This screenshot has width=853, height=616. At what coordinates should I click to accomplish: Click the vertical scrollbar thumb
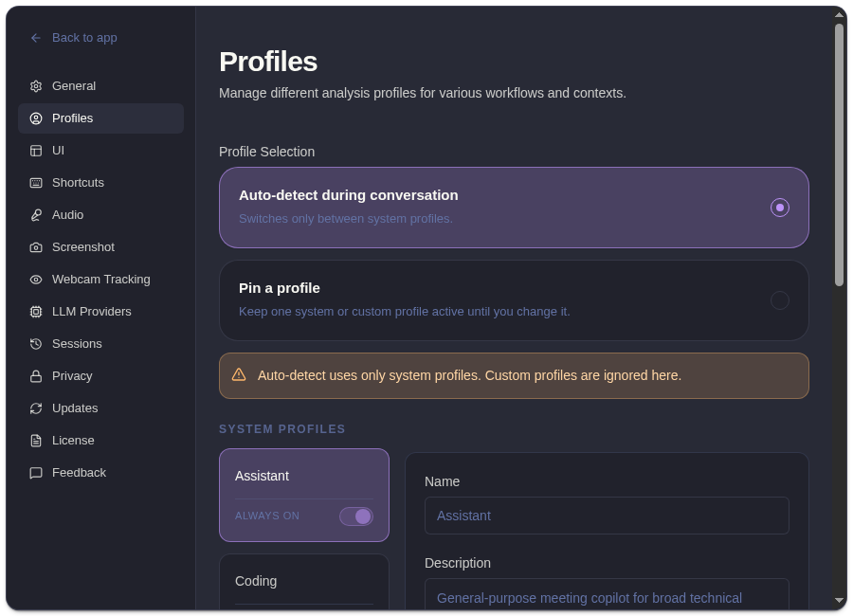coord(840,154)
